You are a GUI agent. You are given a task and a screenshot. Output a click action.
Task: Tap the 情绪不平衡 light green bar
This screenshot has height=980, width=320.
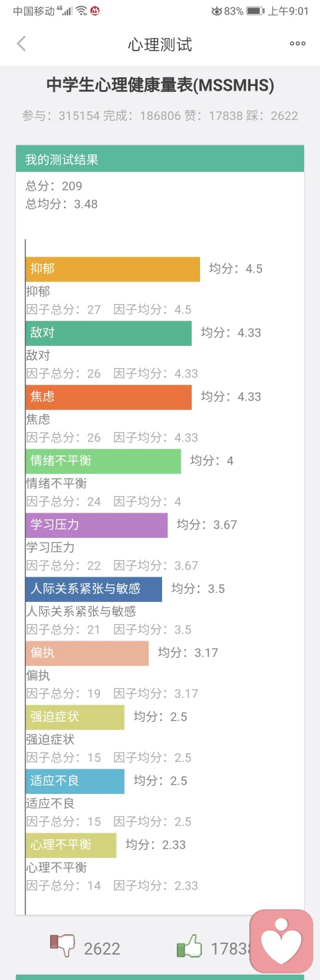(x=103, y=461)
